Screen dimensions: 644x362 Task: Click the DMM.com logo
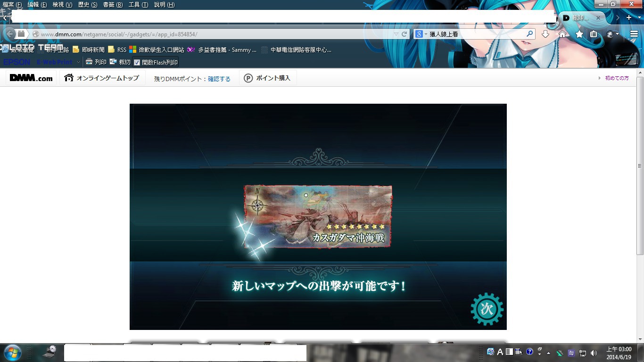31,78
